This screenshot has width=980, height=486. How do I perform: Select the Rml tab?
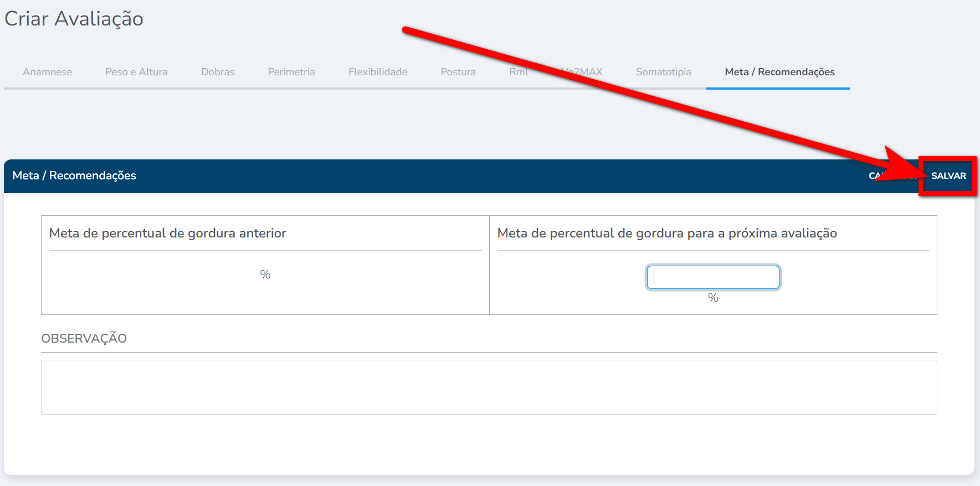pyautogui.click(x=519, y=72)
